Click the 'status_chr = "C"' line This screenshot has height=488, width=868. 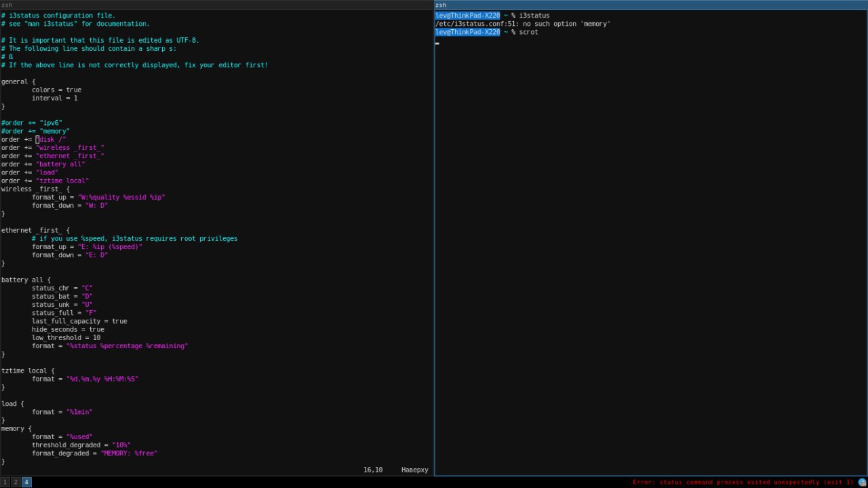[62, 288]
